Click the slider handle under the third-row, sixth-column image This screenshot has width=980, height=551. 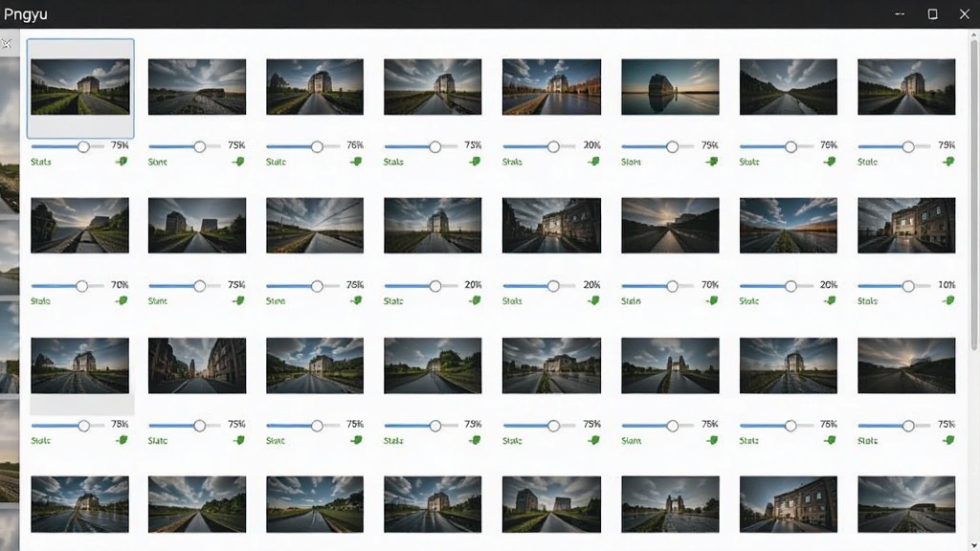[x=672, y=426]
